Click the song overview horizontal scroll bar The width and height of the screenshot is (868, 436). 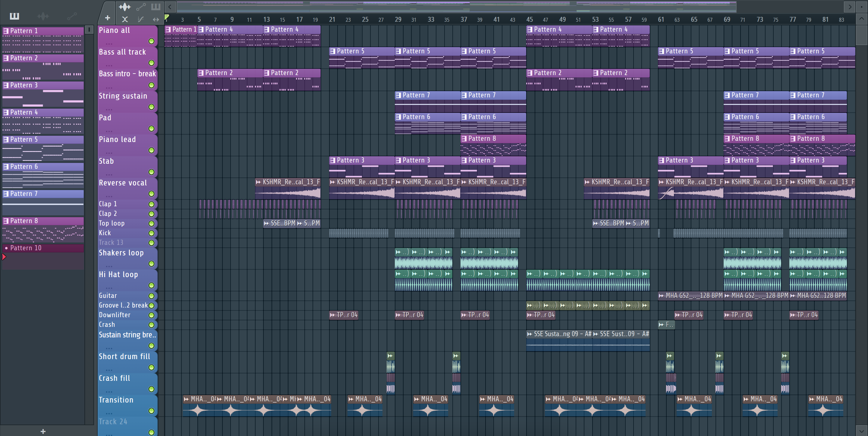tap(456, 6)
